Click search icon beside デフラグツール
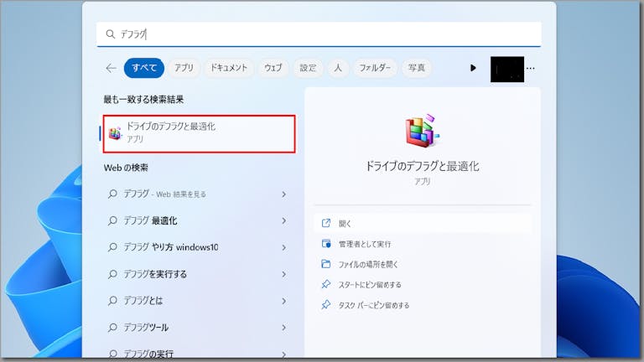 click(112, 328)
